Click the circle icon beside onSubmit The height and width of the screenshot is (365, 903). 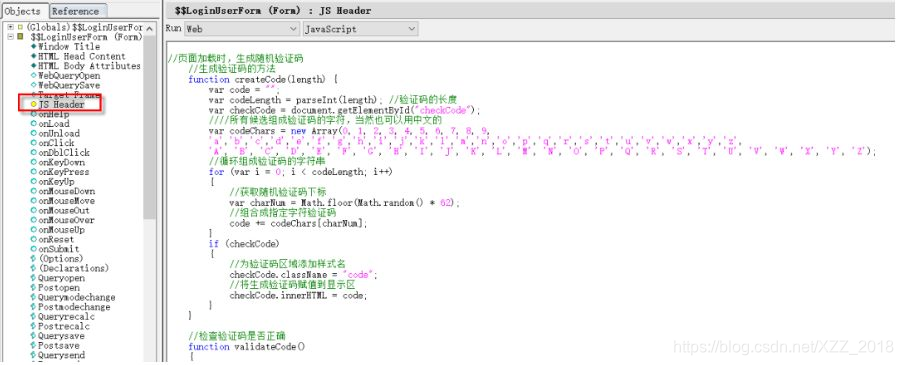tap(33, 249)
